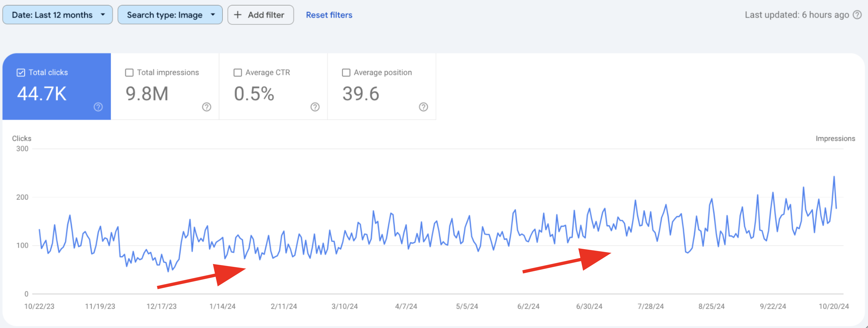The height and width of the screenshot is (328, 868).
Task: Click the 8/25/24 date label
Action: pyautogui.click(x=712, y=306)
